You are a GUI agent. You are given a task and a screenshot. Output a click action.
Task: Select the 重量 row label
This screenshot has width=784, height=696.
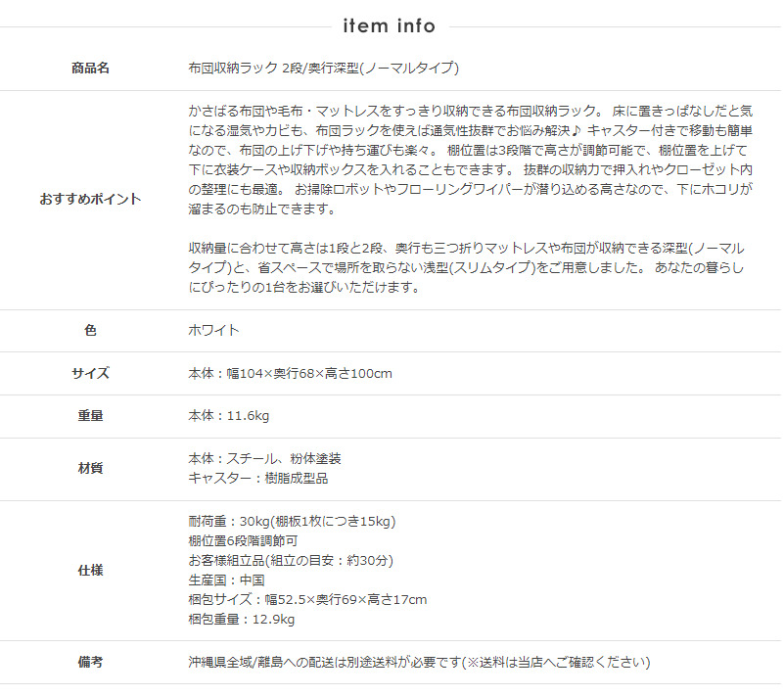click(x=90, y=415)
